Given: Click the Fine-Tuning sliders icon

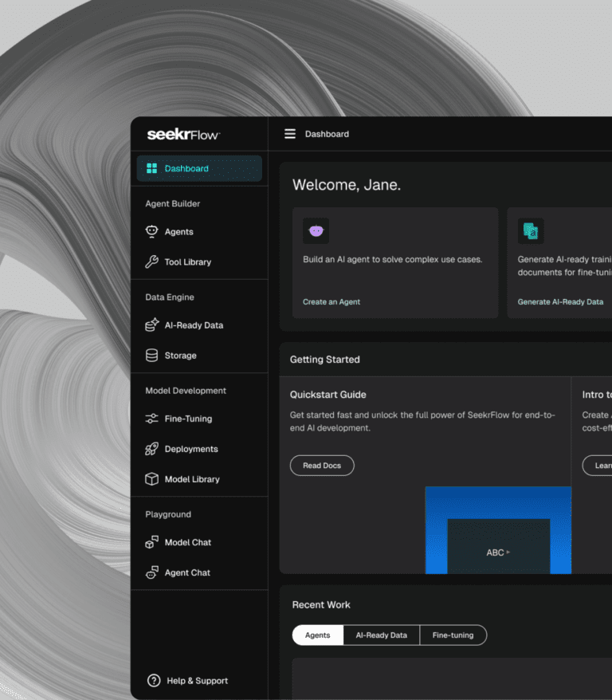Looking at the screenshot, I should (151, 419).
